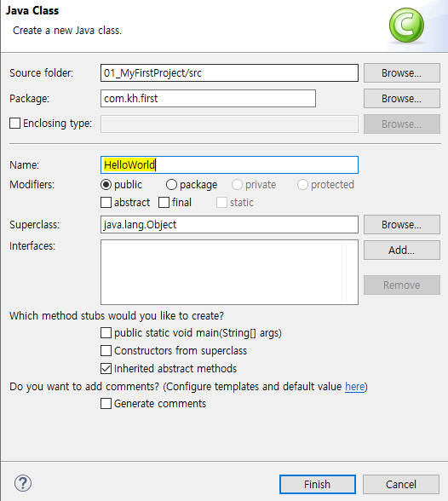Click the 'Modifiers:' label
The height and width of the screenshot is (501, 448).
[32, 185]
